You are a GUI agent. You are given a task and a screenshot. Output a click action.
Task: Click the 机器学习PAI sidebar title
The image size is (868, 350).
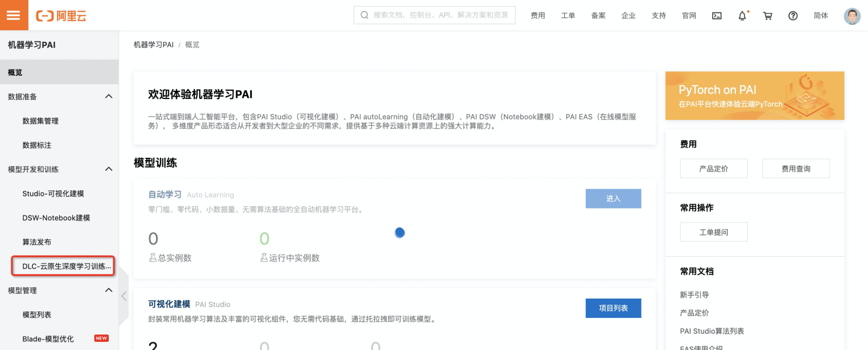click(x=32, y=45)
